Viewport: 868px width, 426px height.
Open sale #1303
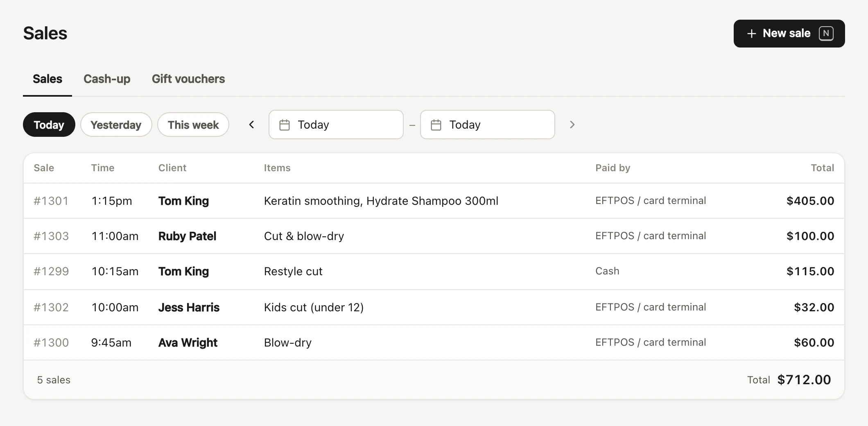pyautogui.click(x=434, y=236)
